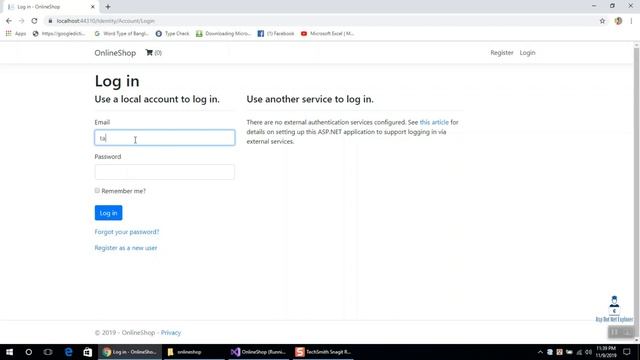640x360 pixels.
Task: Switch to the onlineshop folder window
Action: tap(194, 352)
